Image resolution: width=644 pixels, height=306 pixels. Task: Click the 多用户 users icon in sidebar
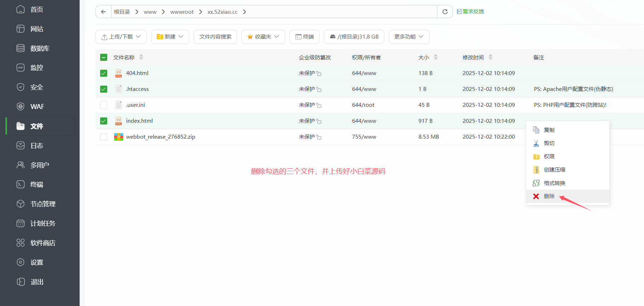(x=21, y=165)
